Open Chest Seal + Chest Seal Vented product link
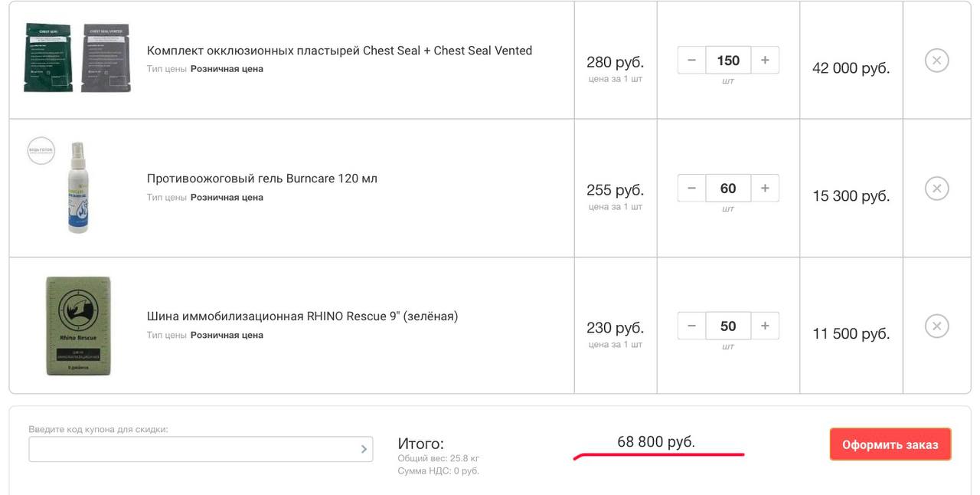The width and height of the screenshot is (980, 495). 339,51
